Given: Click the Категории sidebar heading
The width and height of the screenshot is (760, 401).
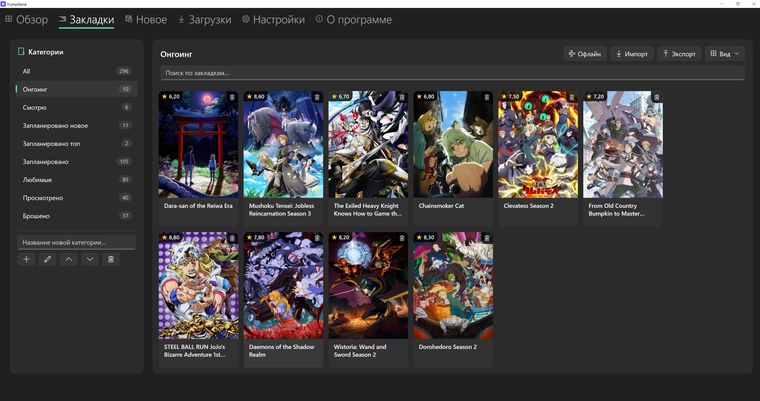Looking at the screenshot, I should (x=46, y=52).
